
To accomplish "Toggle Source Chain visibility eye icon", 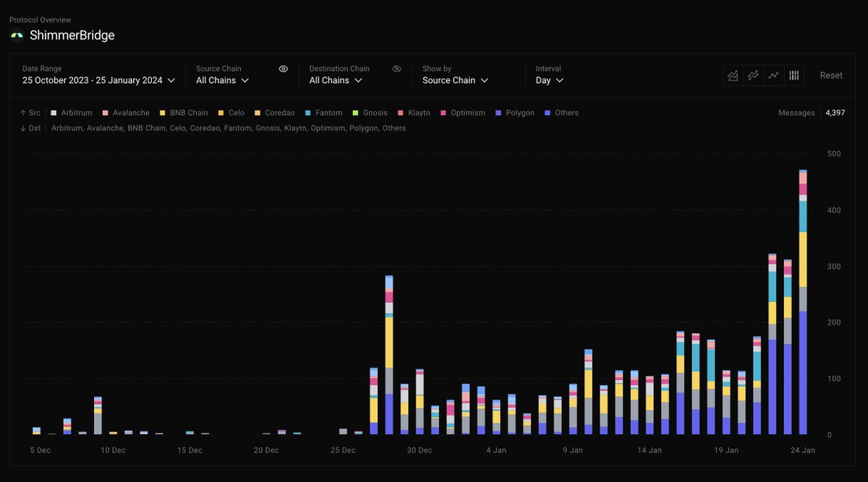I will click(x=284, y=69).
